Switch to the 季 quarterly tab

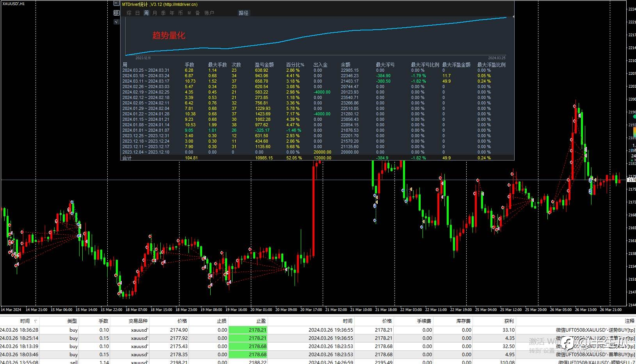163,13
